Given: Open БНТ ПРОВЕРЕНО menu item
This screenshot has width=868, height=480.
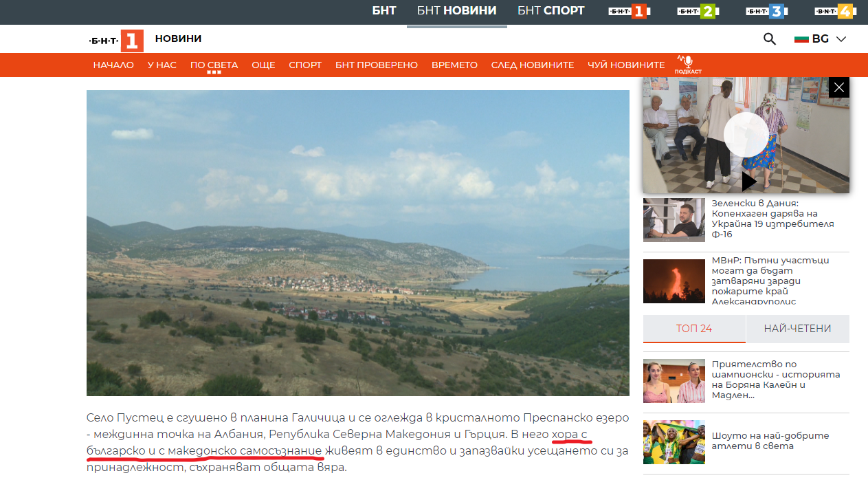Looking at the screenshot, I should pyautogui.click(x=377, y=65).
